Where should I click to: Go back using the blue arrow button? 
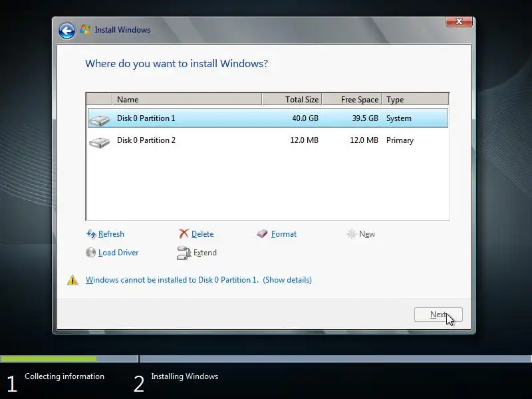(x=66, y=31)
